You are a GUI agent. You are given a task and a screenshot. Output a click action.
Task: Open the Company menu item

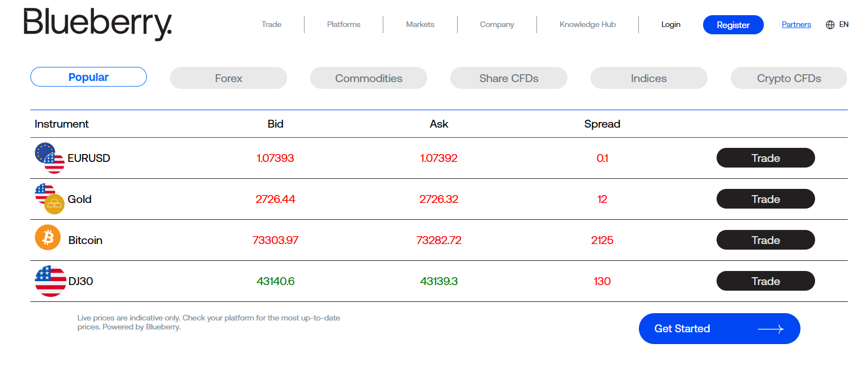coord(497,25)
